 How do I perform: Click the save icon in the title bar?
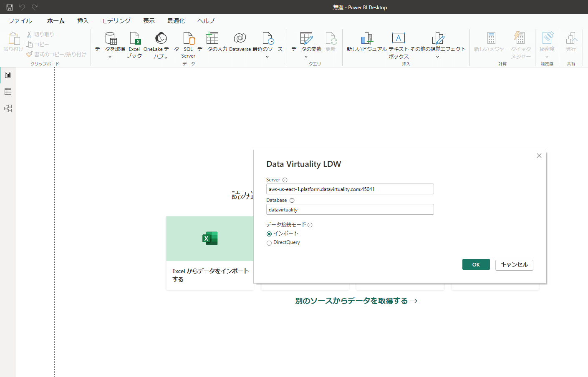click(x=10, y=7)
